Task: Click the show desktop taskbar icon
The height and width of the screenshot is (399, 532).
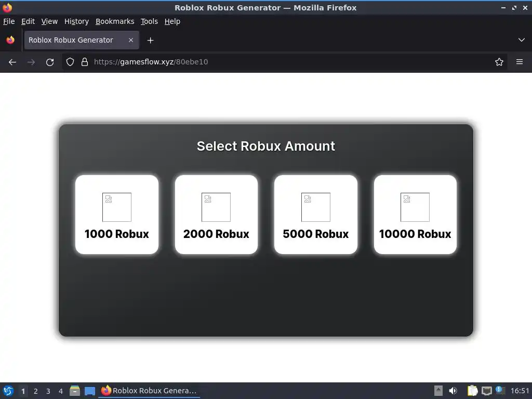Action: tap(90, 391)
